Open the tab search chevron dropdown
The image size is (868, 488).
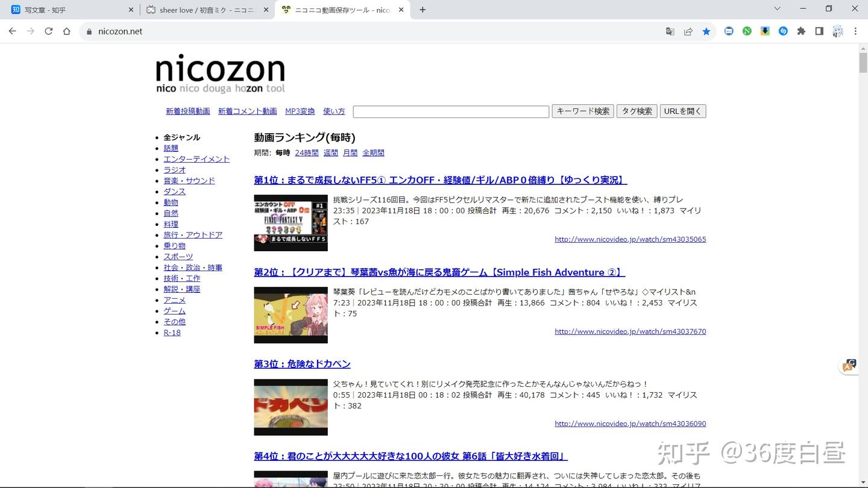tap(777, 10)
